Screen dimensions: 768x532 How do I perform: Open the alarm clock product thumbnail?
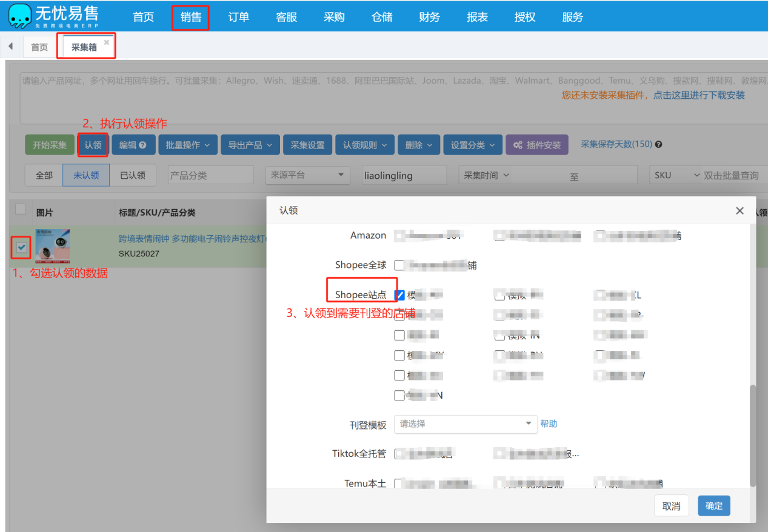point(53,245)
